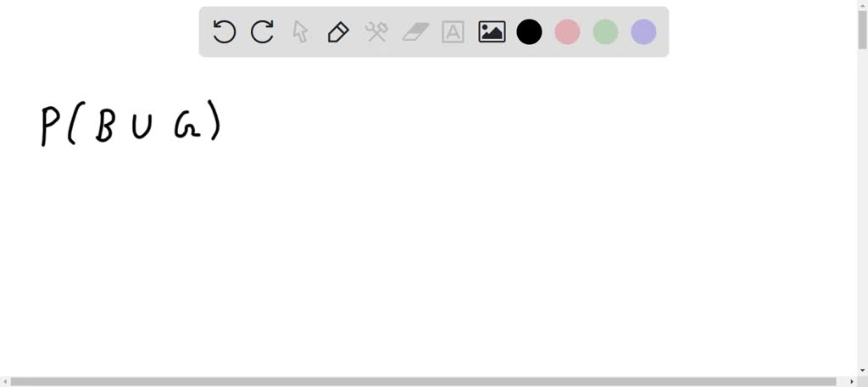Choose the black color swatch
Screen dimensions: 868x387
529,31
